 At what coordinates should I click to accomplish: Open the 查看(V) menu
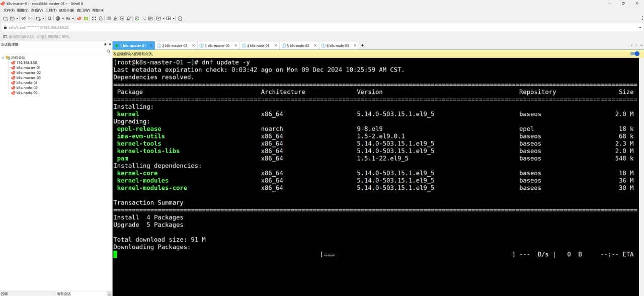pyautogui.click(x=35, y=10)
